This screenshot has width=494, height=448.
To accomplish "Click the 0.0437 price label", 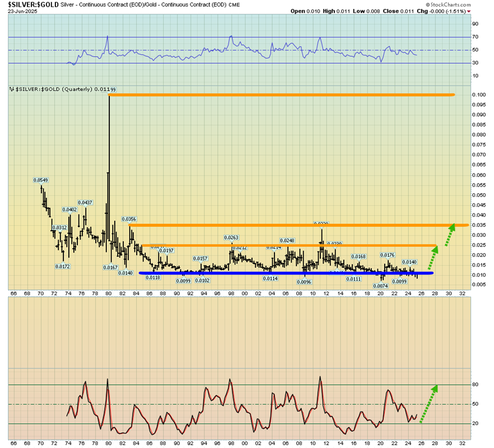I will [x=85, y=202].
